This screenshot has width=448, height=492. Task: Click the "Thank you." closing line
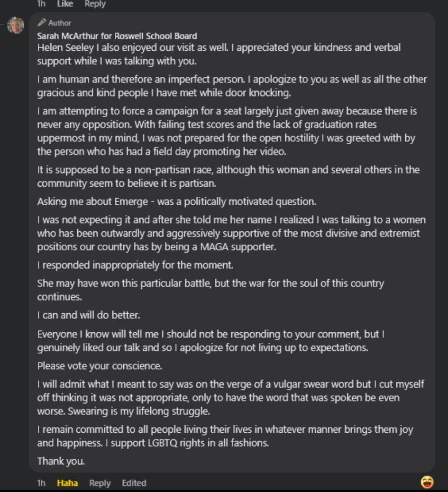point(61,461)
